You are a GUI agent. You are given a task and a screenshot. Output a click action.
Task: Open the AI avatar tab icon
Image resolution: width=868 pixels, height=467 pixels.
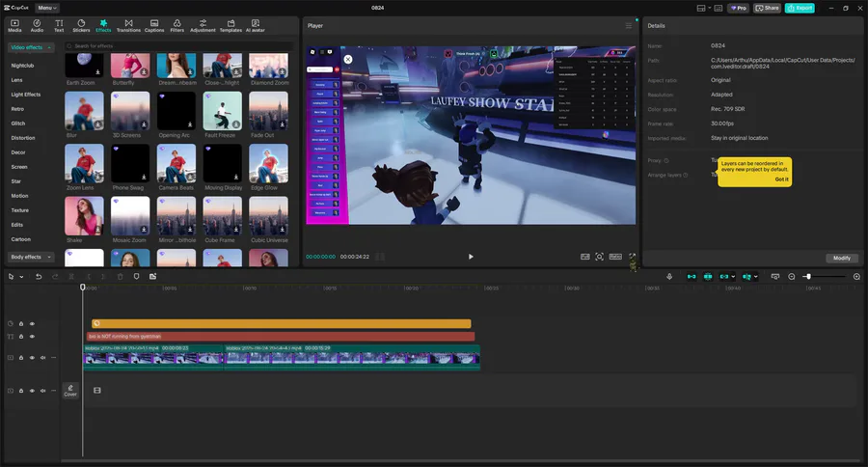(256, 25)
